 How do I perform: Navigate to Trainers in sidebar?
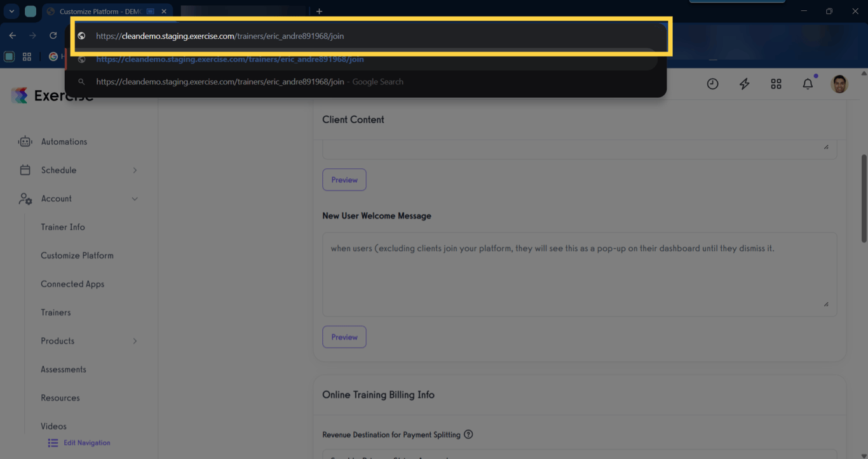(56, 312)
